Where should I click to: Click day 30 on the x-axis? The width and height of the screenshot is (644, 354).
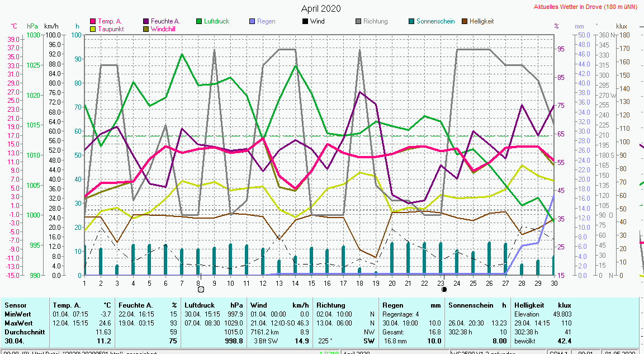point(553,283)
